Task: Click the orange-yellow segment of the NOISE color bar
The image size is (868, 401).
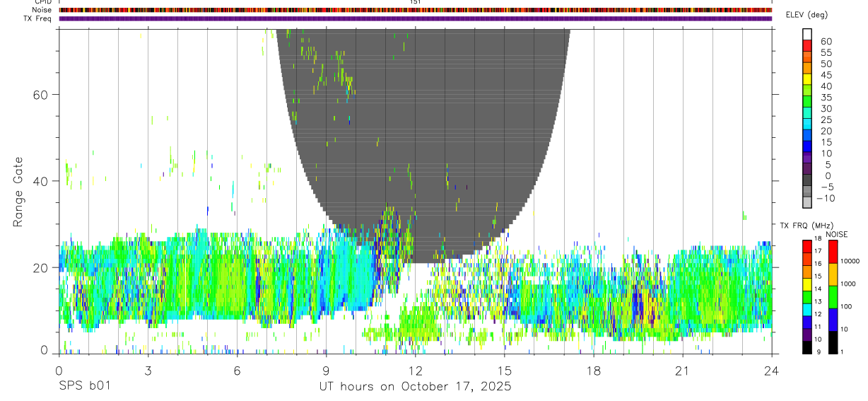Action: pos(834,274)
